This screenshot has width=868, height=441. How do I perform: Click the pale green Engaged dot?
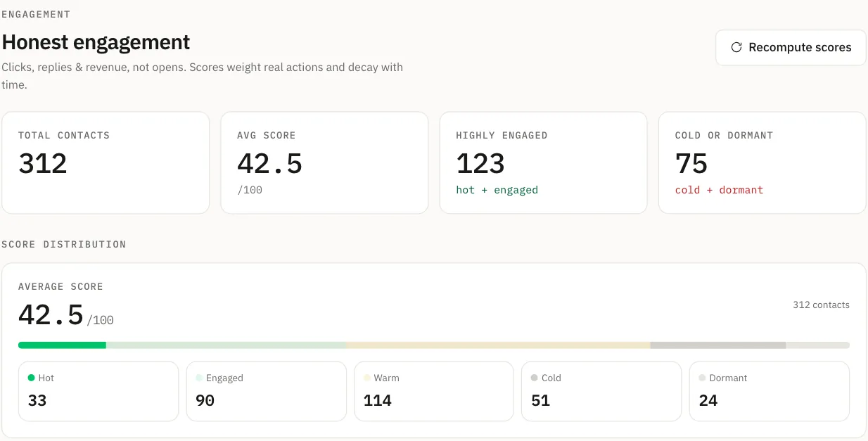point(199,378)
